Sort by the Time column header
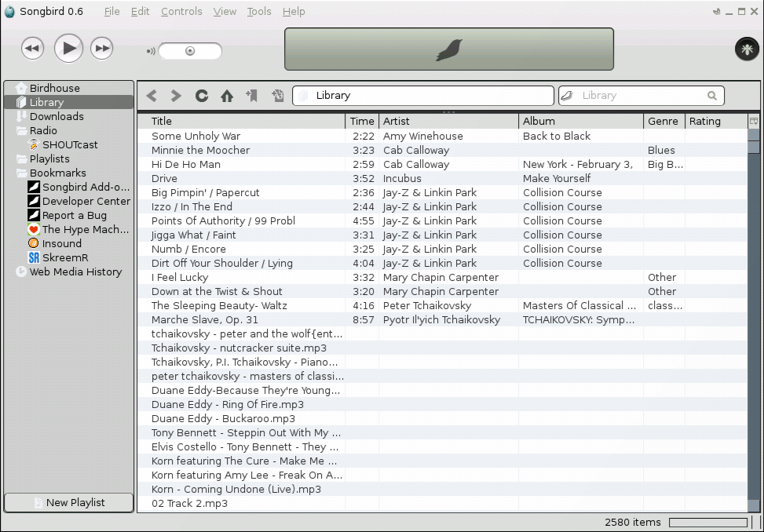This screenshot has height=532, width=764. click(x=362, y=121)
